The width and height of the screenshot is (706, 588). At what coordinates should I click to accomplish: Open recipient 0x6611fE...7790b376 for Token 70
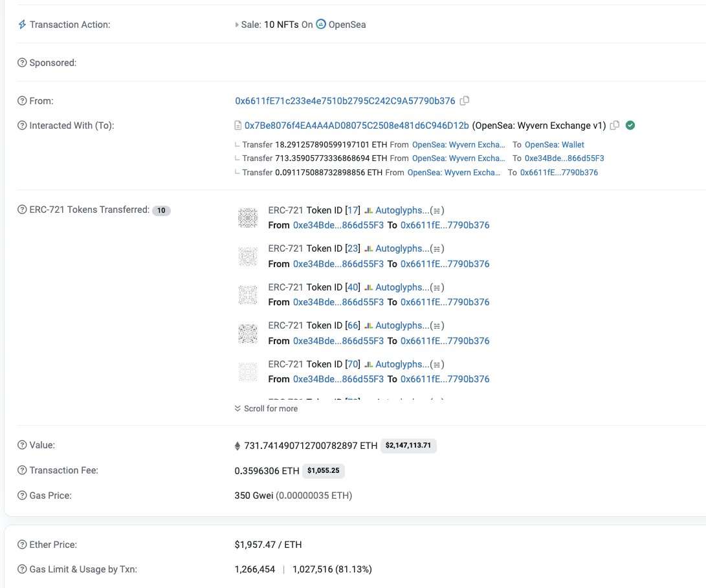tap(445, 379)
